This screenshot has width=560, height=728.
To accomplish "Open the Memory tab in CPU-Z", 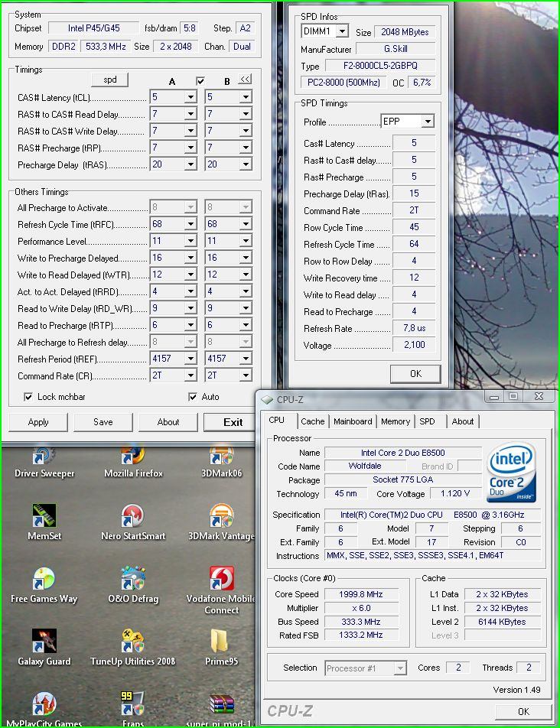I will [396, 421].
